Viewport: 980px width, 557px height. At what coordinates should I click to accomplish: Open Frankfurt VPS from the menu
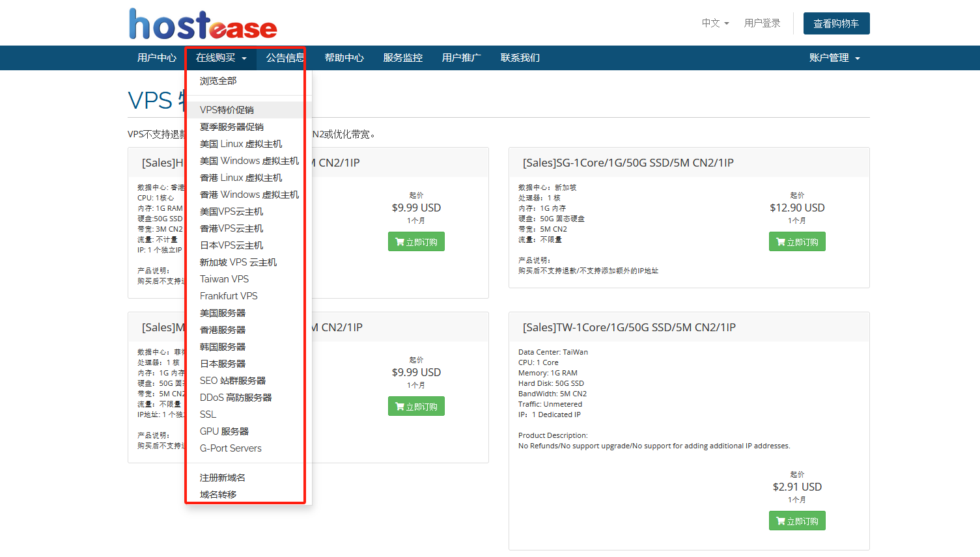click(x=249, y=296)
